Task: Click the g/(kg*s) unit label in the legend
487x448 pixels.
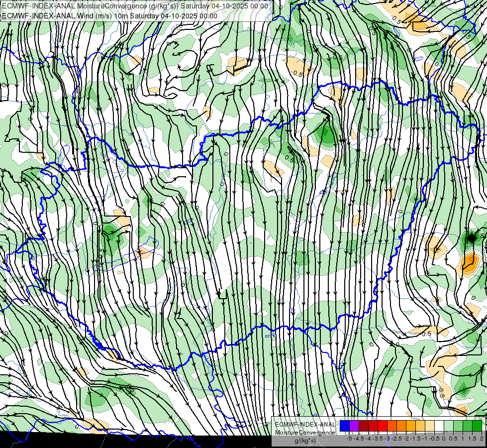Action: (305, 441)
